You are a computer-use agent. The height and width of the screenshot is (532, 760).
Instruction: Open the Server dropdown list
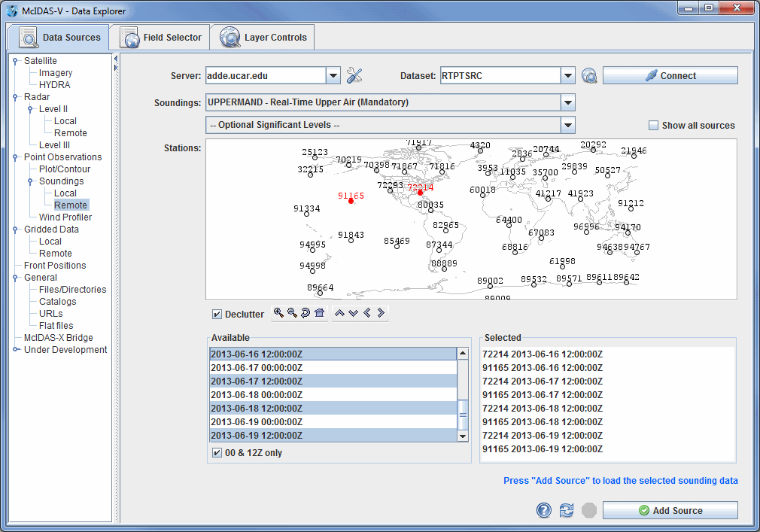333,75
